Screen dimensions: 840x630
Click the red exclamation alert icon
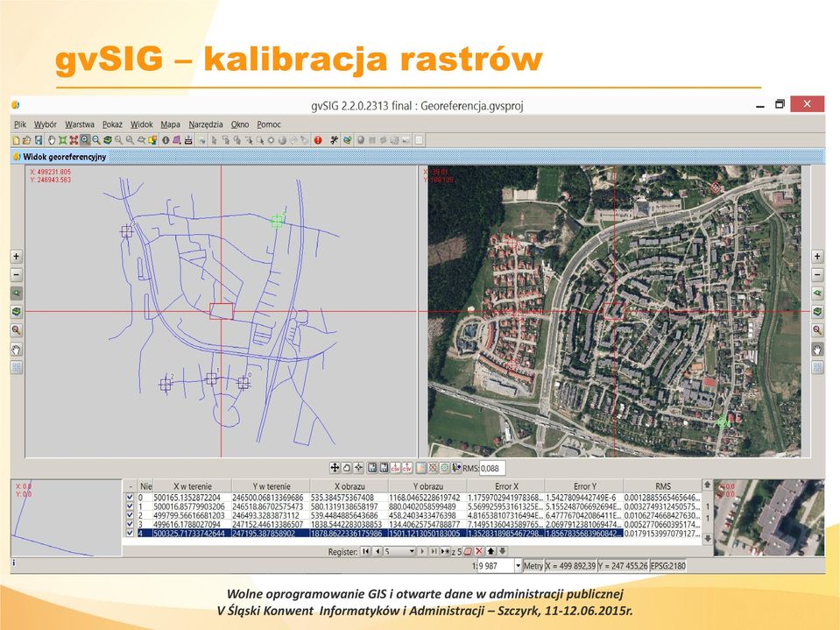pyautogui.click(x=318, y=140)
